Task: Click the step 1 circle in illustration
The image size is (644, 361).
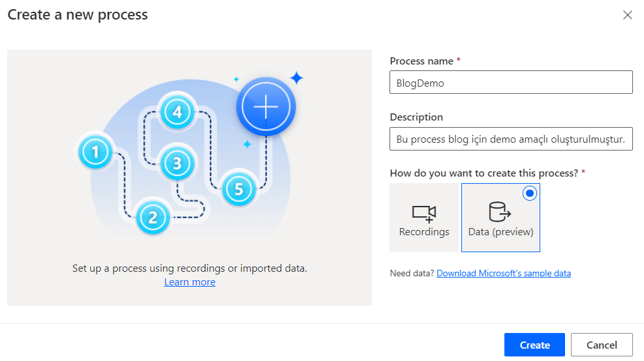Action: click(97, 152)
